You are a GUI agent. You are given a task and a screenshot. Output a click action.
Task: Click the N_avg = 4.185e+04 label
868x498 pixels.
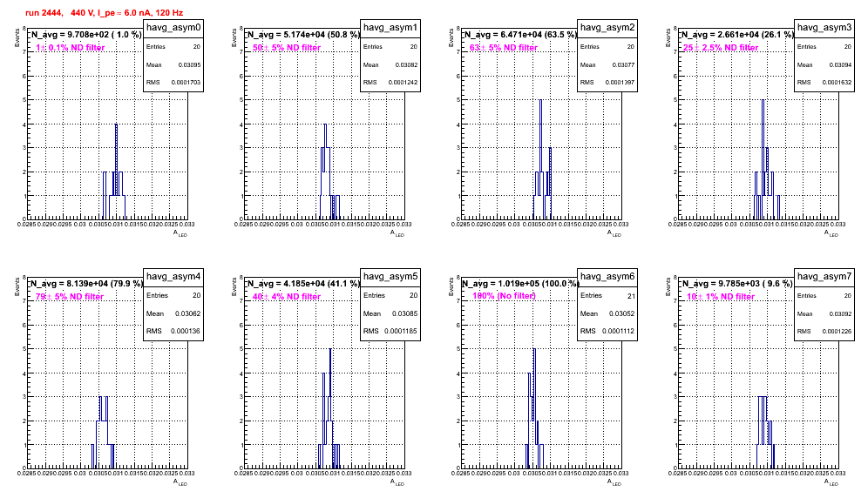point(302,283)
